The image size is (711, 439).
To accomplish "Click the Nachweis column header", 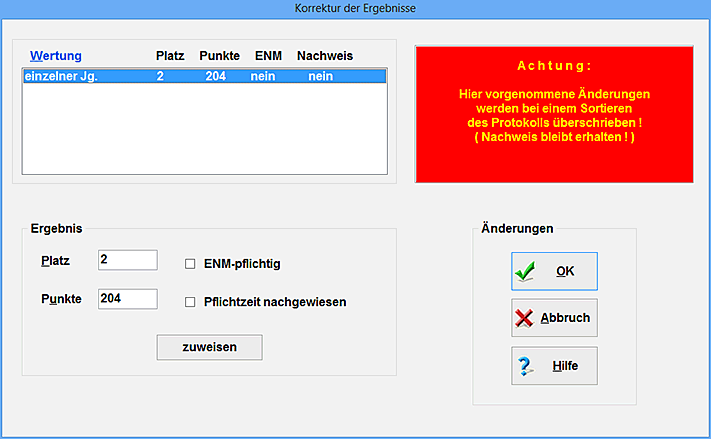I will [324, 55].
